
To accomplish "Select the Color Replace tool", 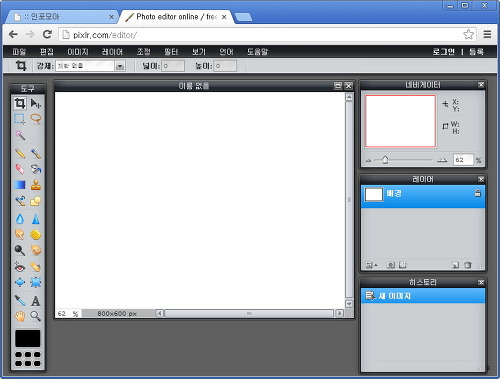I will (x=20, y=201).
